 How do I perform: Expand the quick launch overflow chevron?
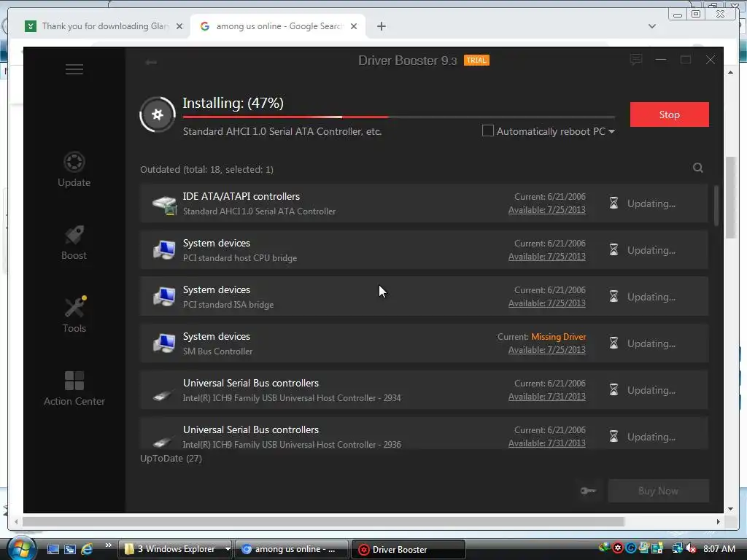pos(108,545)
